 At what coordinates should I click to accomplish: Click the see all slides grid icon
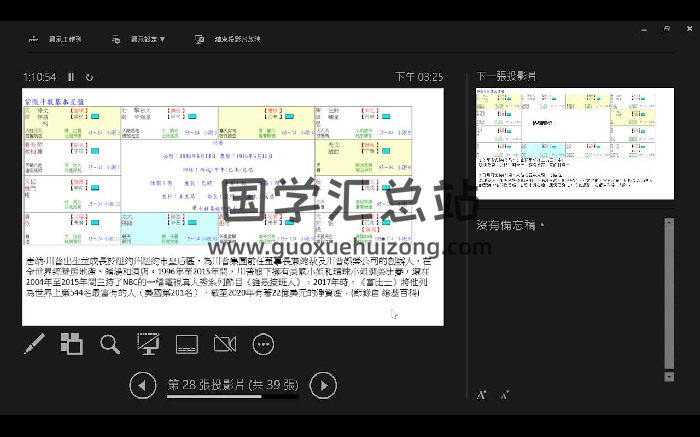pyautogui.click(x=71, y=344)
